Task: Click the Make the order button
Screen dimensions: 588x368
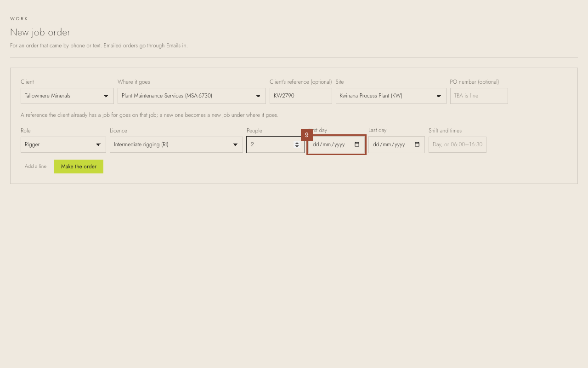Action: (79, 167)
